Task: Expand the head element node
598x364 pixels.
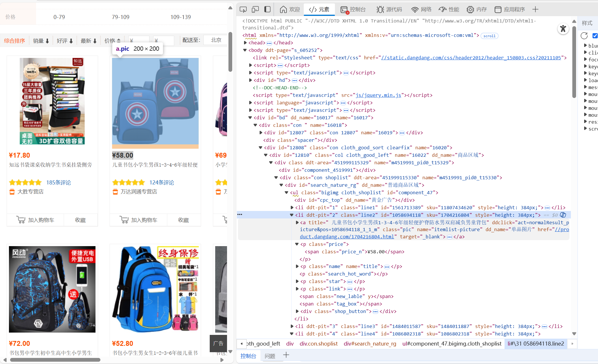Action: click(x=245, y=43)
